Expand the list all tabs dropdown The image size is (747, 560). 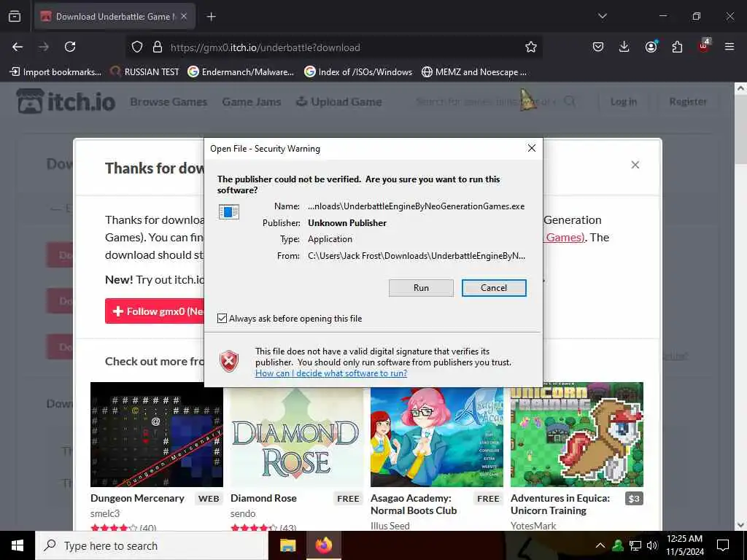(x=602, y=16)
